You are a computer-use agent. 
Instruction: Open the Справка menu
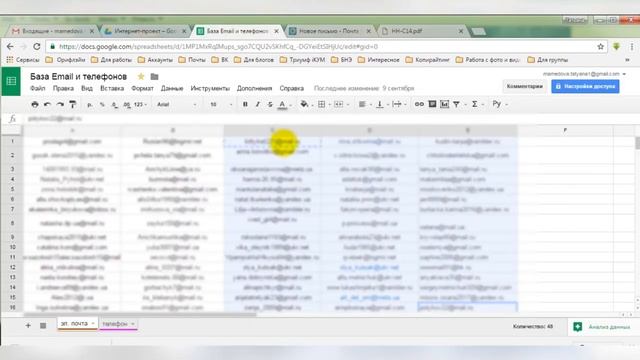pyautogui.click(x=291, y=88)
